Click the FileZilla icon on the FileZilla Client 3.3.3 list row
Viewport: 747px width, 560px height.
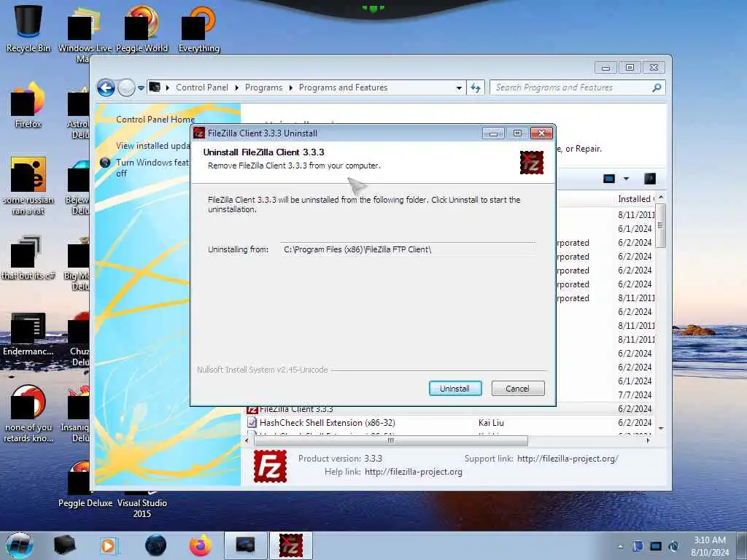coord(252,410)
